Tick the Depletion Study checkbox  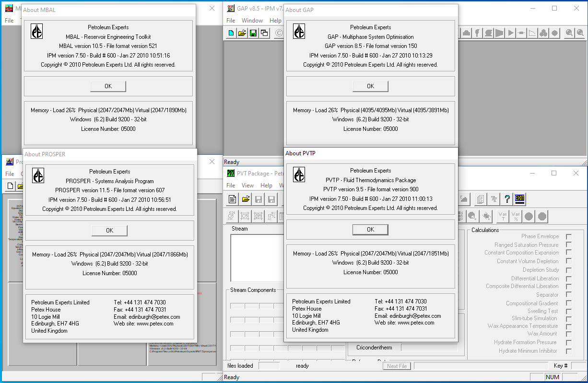569,269
